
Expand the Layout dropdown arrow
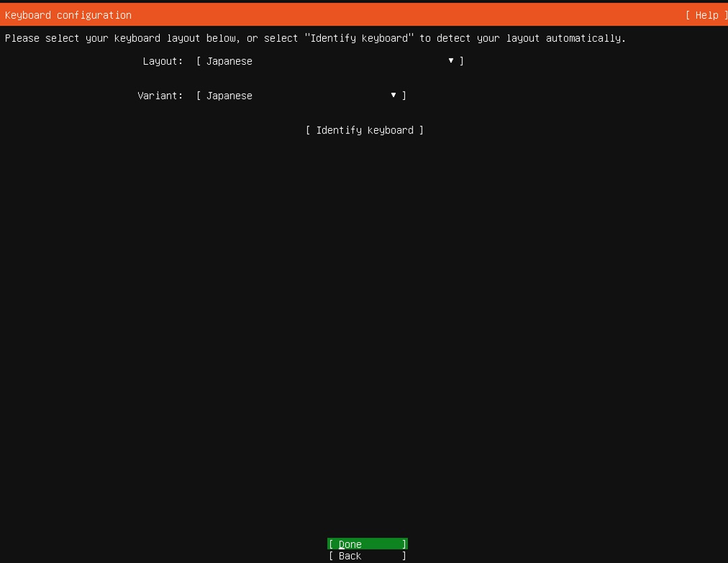(x=451, y=61)
